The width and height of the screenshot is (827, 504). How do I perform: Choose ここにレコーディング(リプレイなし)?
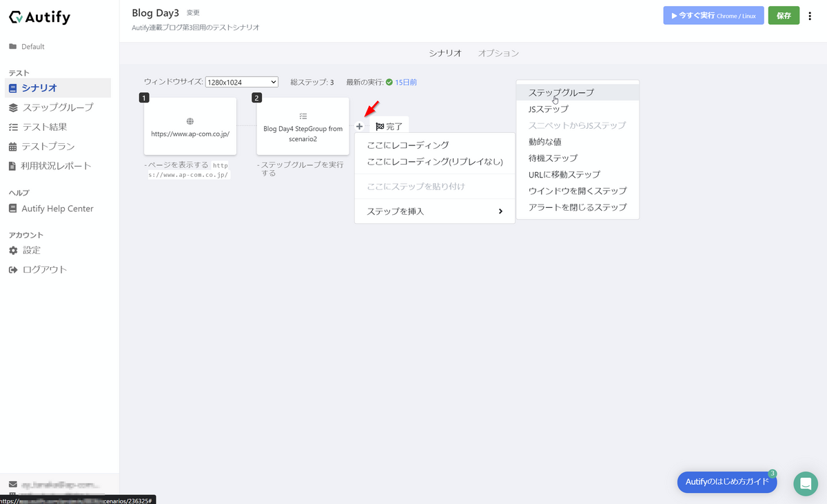(x=434, y=161)
